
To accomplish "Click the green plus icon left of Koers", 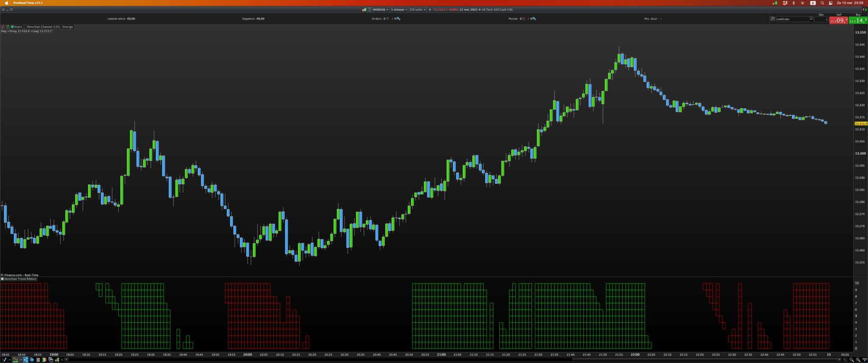I will (8, 27).
